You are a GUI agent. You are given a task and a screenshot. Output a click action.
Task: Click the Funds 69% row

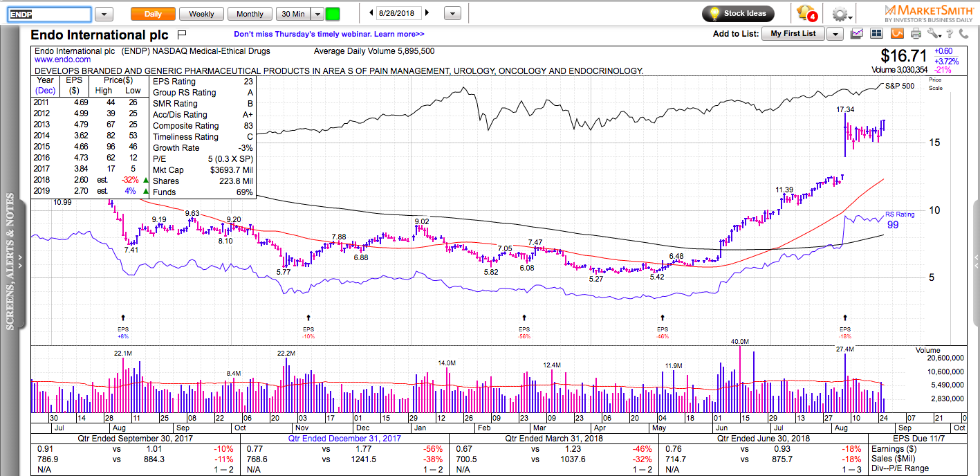[x=203, y=192]
